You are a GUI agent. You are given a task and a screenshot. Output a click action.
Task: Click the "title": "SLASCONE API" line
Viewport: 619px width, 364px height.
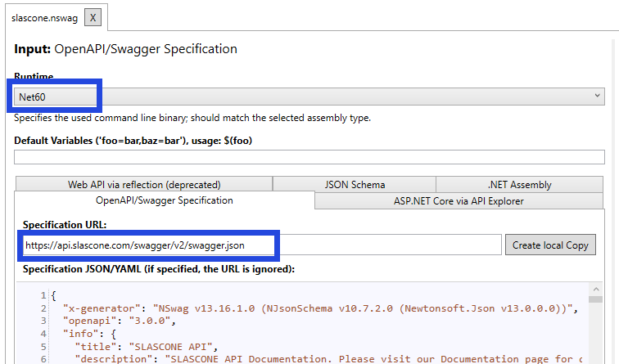[146, 347]
